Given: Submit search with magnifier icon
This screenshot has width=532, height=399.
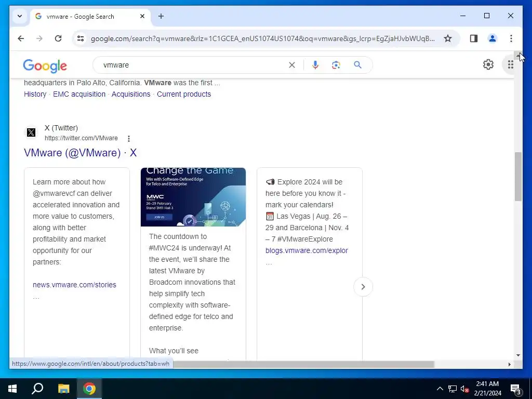Looking at the screenshot, I should coord(357,65).
